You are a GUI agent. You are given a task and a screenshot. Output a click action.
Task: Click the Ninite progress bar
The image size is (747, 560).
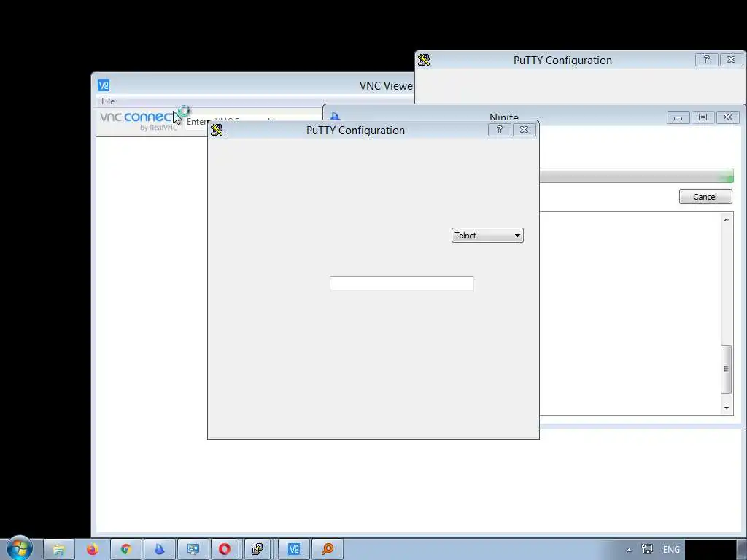[x=636, y=176]
